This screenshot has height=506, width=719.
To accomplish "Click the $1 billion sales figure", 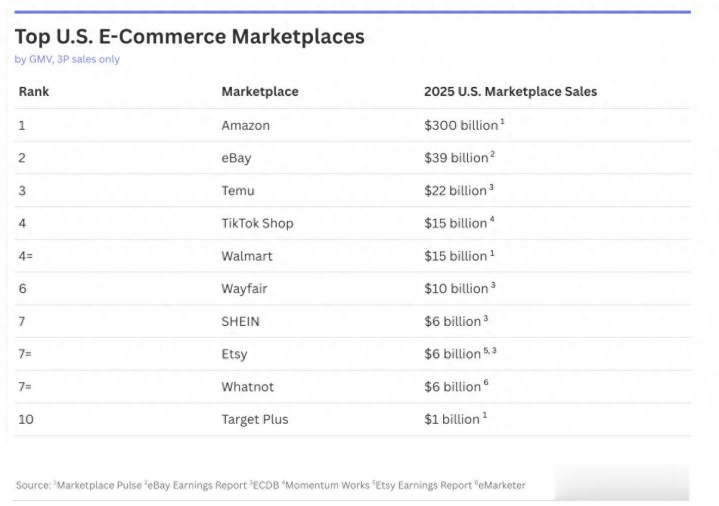I will [x=452, y=419].
